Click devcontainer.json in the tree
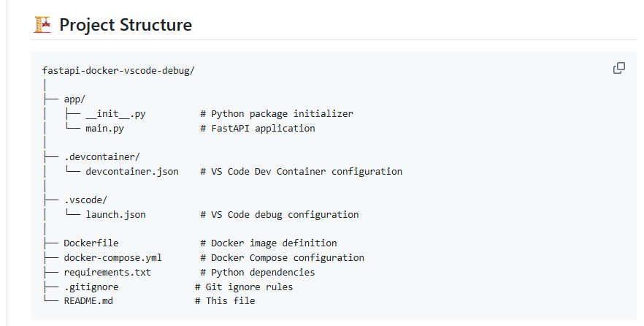644x326 pixels. pos(132,172)
